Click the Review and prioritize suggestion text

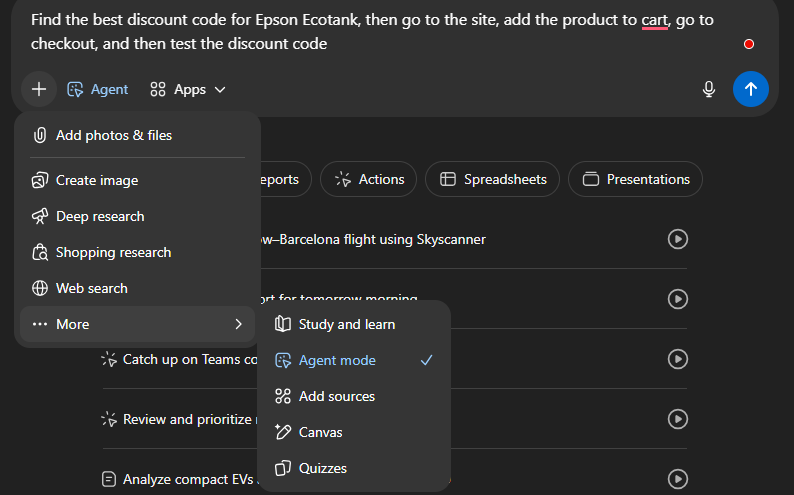point(190,420)
